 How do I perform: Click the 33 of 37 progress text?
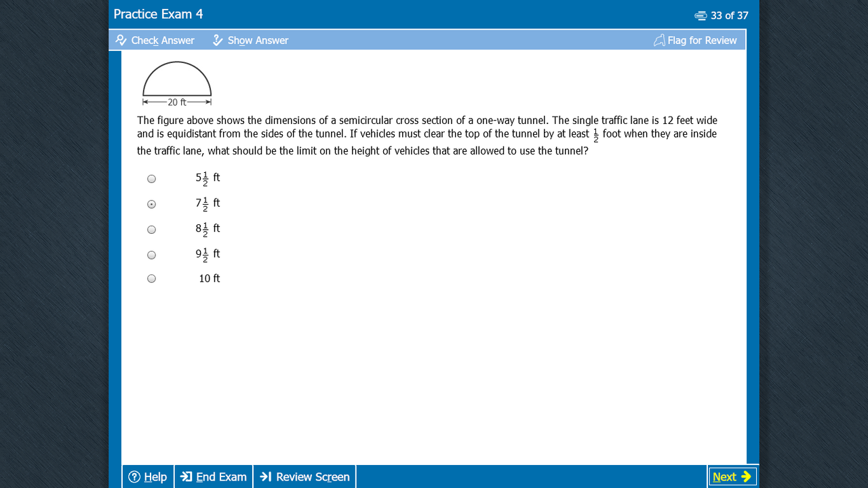click(x=730, y=16)
